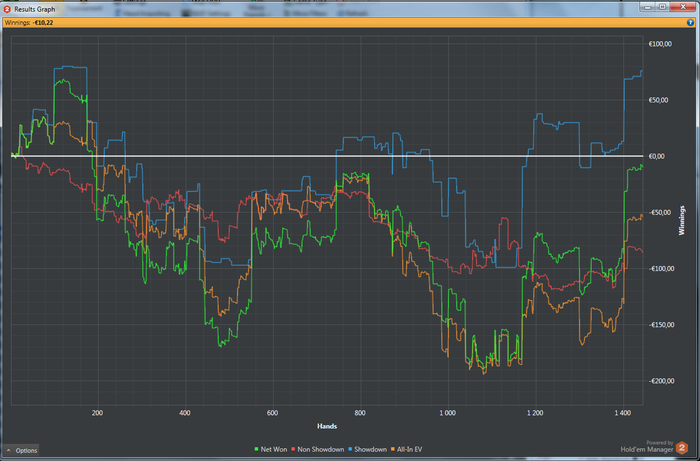Image resolution: width=700 pixels, height=461 pixels.
Task: Click the €50,00 axis label
Action: click(658, 100)
